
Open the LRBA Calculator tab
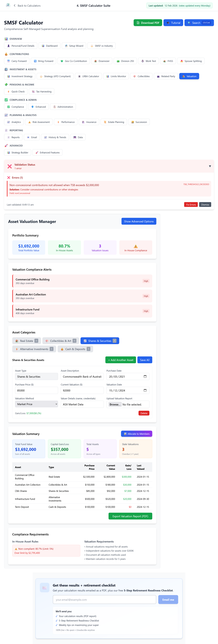tap(88, 76)
